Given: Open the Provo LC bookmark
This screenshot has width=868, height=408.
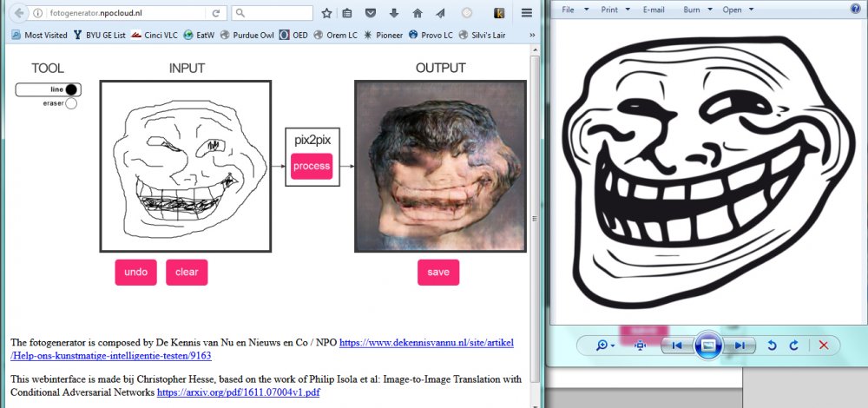Looking at the screenshot, I should (431, 35).
